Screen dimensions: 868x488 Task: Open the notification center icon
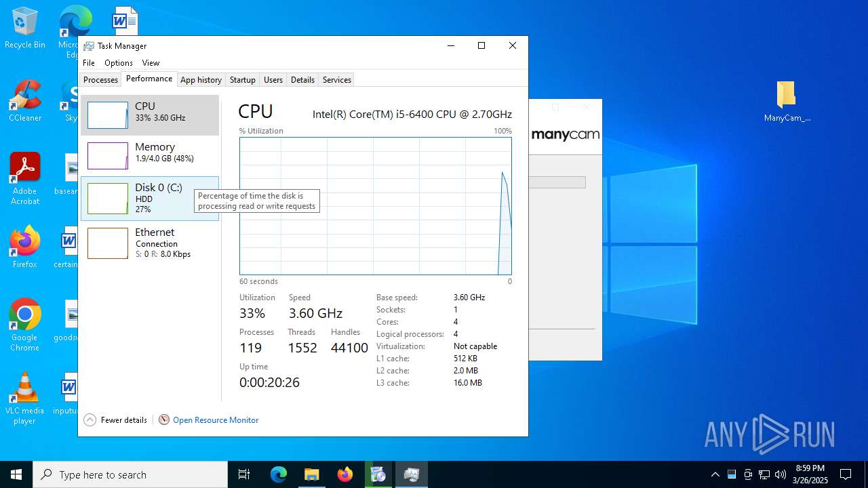[846, 474]
